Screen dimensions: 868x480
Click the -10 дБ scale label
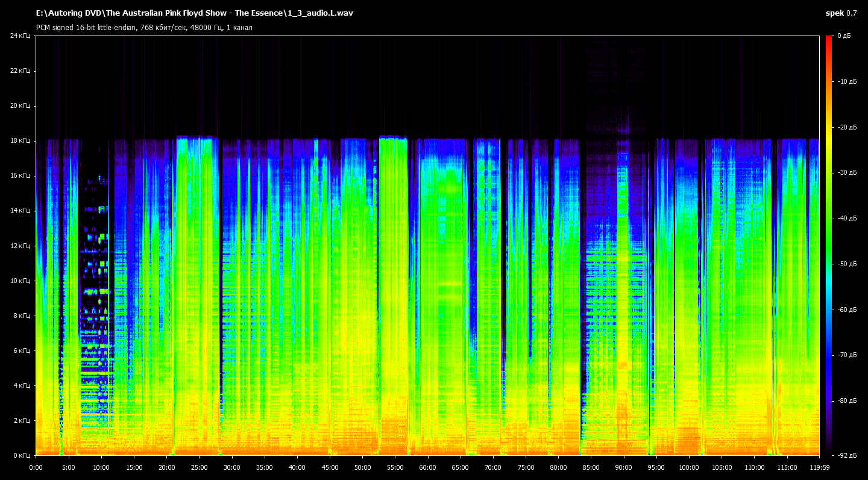(x=846, y=81)
